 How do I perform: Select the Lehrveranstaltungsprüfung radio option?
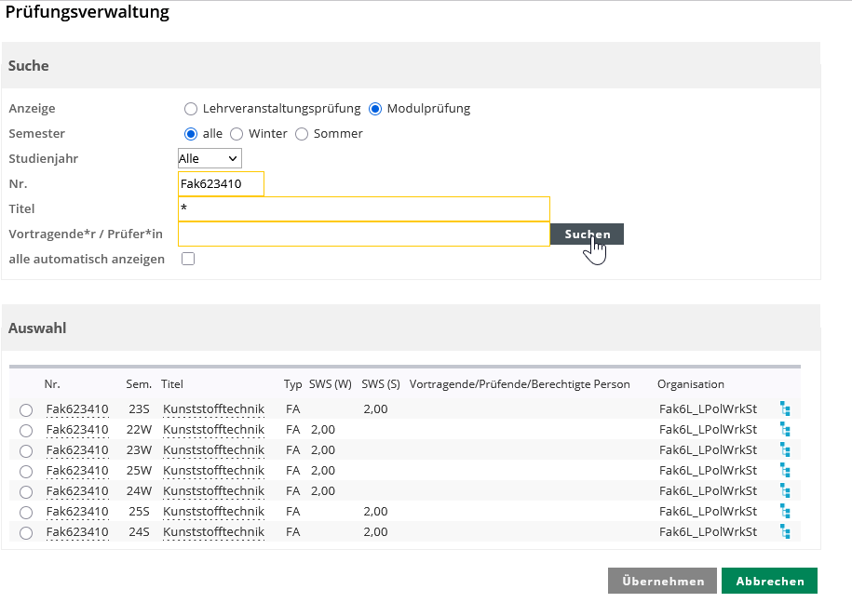tap(191, 108)
